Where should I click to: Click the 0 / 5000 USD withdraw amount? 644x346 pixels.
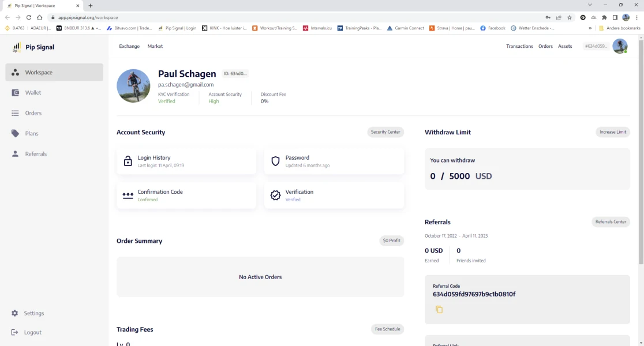461,176
